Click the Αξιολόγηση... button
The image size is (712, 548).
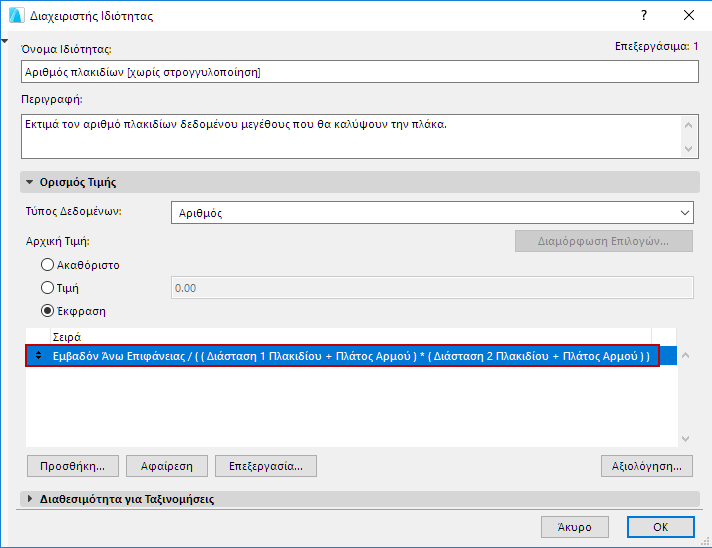(x=647, y=466)
